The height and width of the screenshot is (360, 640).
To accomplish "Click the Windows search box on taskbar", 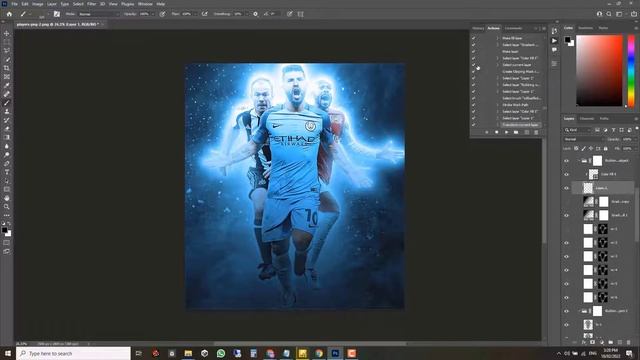I will [x=73, y=353].
